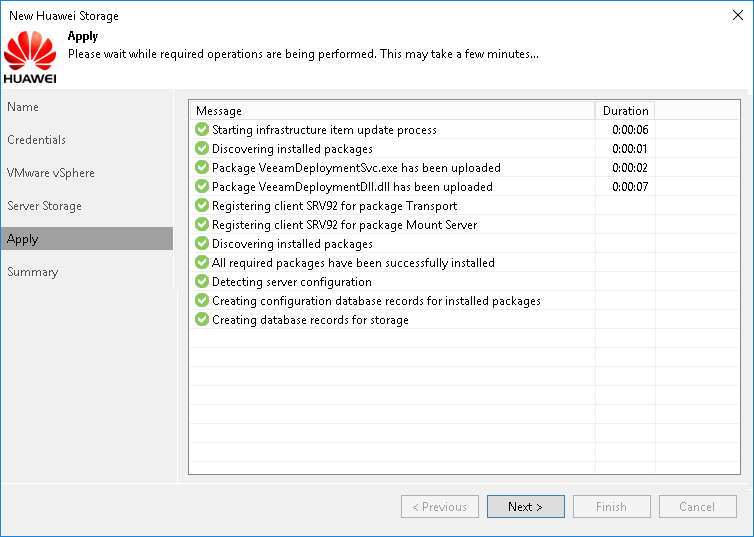This screenshot has height=537, width=754.
Task: Click green check beside VeeamDeploymentSvc.exe uploaded row
Action: pos(202,167)
